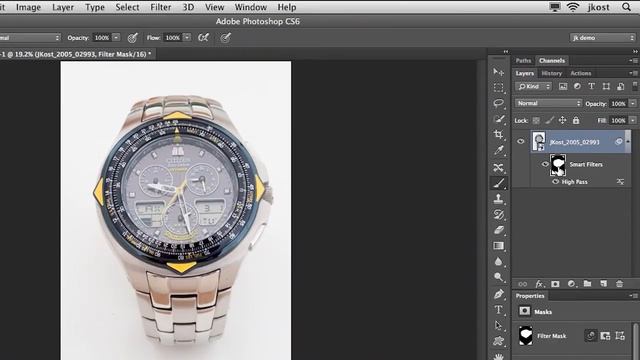Switch to the Actions tab
This screenshot has height=360, width=640.
click(580, 73)
